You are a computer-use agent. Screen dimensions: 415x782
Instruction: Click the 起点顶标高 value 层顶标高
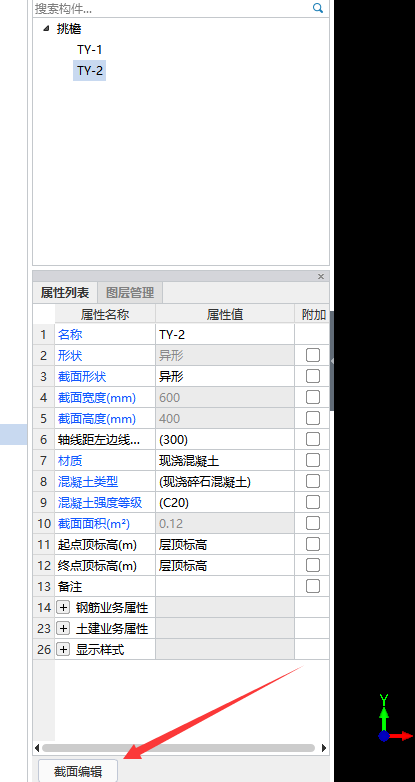point(225,544)
